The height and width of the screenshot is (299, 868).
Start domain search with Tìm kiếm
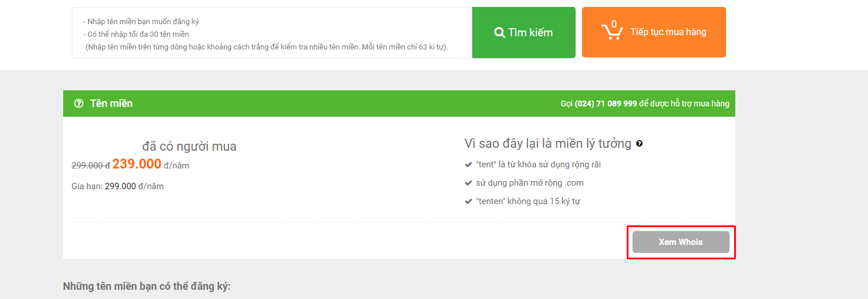[524, 32]
